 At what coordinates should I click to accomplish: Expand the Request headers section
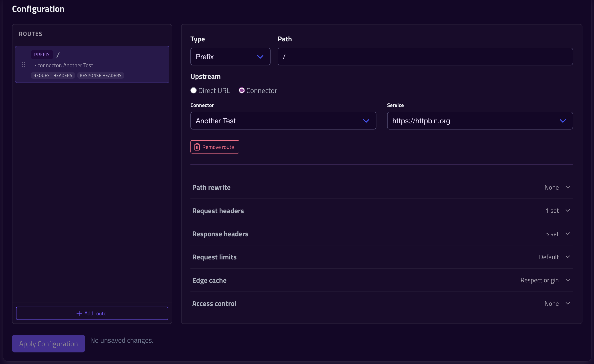381,210
